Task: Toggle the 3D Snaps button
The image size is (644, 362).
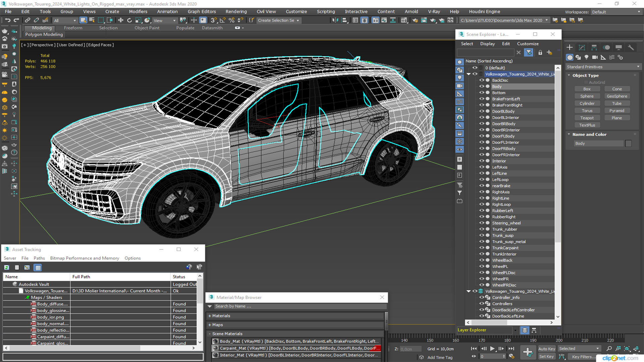Action: tap(214, 20)
